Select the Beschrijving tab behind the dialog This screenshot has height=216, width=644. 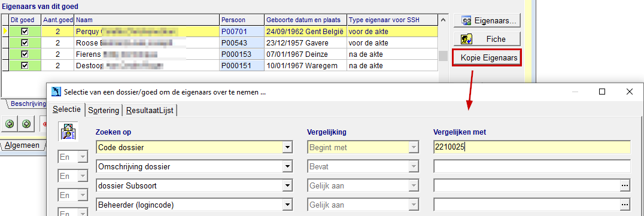[x=28, y=104]
